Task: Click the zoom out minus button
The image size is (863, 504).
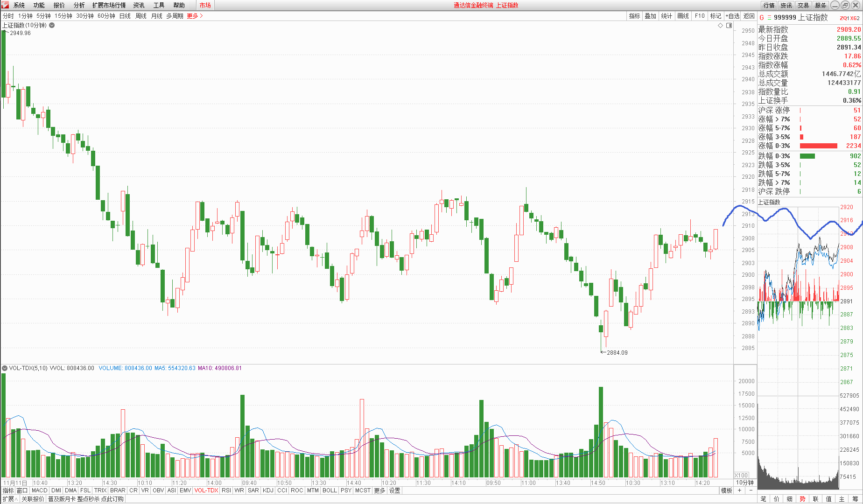Action: (x=751, y=490)
